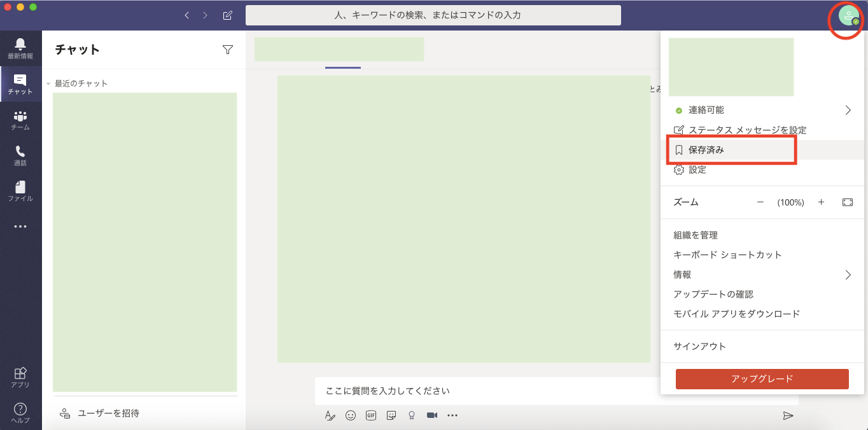Open 保存済み saved messages
The width and height of the screenshot is (868, 430).
click(762, 150)
